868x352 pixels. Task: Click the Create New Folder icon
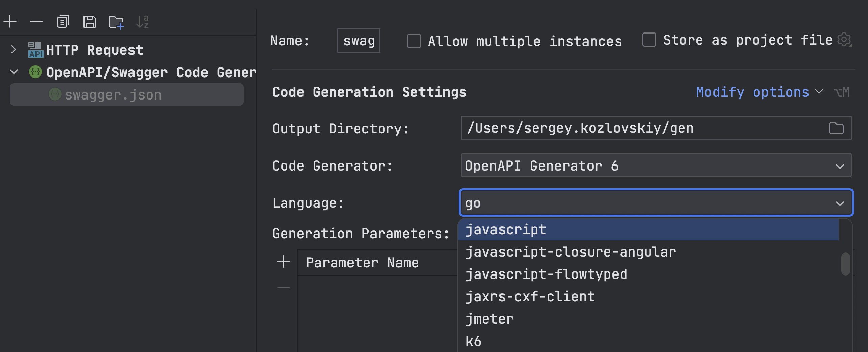point(116,22)
